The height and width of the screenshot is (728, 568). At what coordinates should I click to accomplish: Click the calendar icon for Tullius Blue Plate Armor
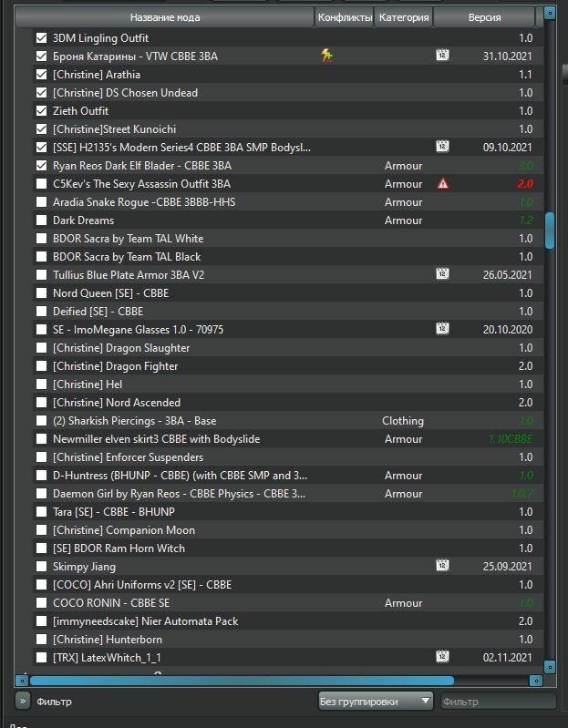(x=442, y=274)
